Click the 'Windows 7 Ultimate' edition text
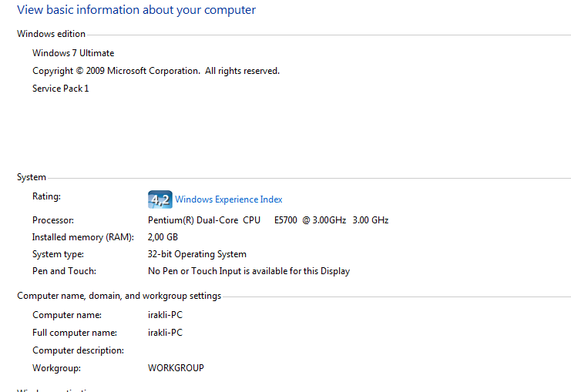This screenshot has width=571, height=392. [x=73, y=53]
